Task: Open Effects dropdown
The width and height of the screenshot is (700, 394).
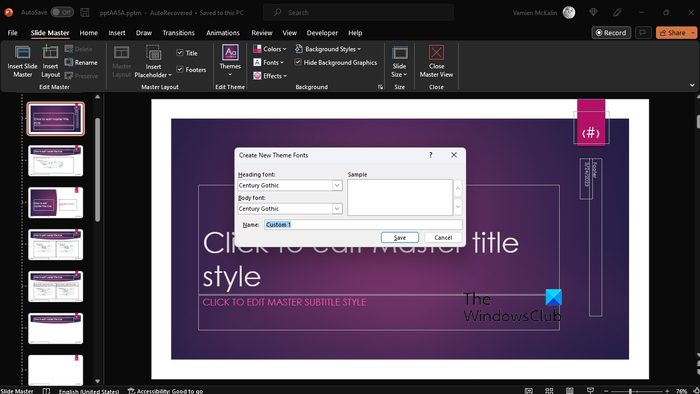Action: click(x=270, y=76)
